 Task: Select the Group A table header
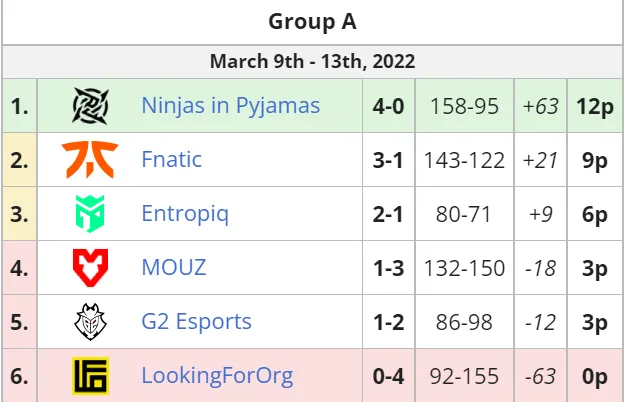click(x=312, y=22)
